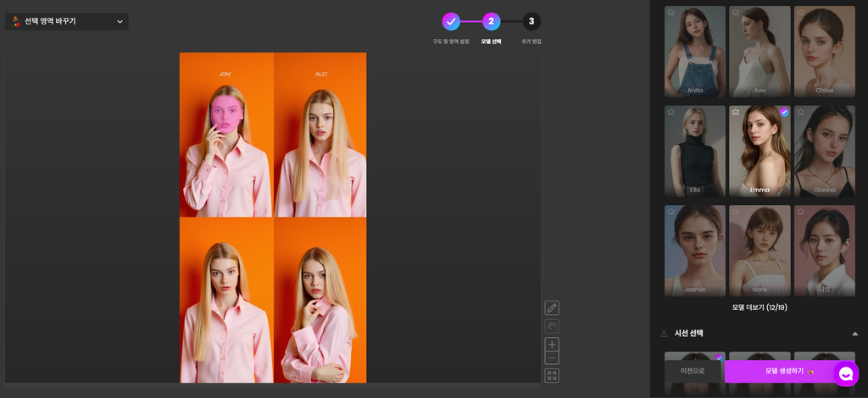The image size is (868, 398).
Task: Select the Nora model card
Action: pos(759,251)
